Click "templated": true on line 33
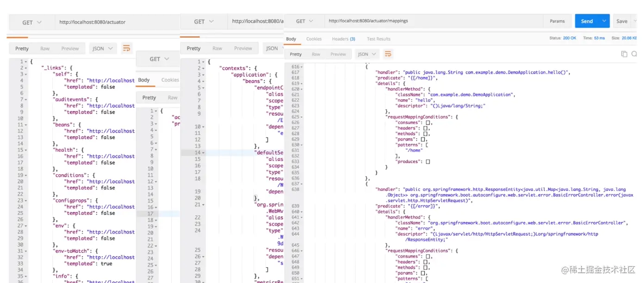644x283 pixels. pyautogui.click(x=88, y=264)
